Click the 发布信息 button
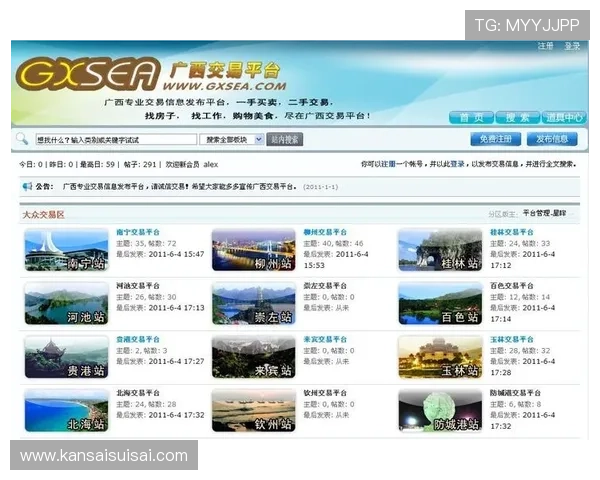Screen dimensions: 600x480 pos(552,139)
